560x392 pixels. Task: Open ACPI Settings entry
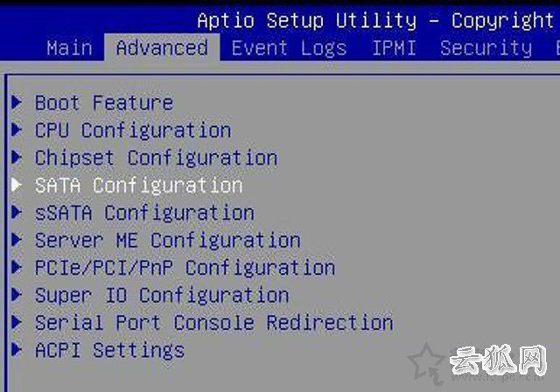(x=109, y=350)
